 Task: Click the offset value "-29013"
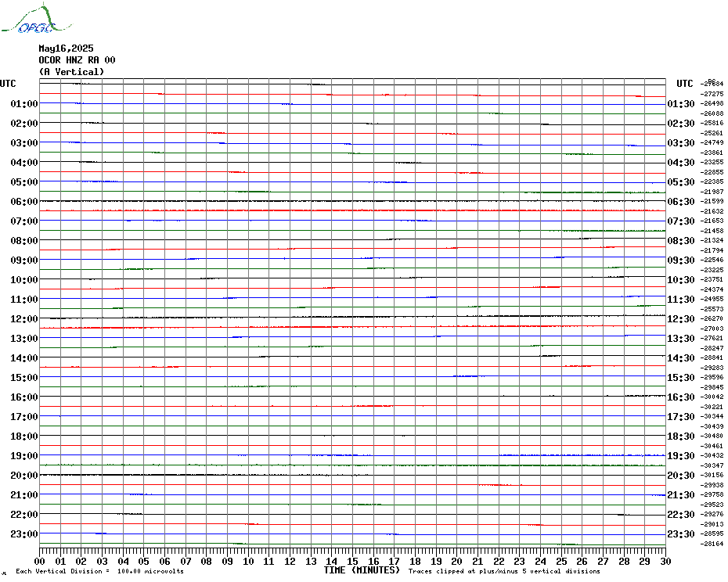click(x=712, y=524)
